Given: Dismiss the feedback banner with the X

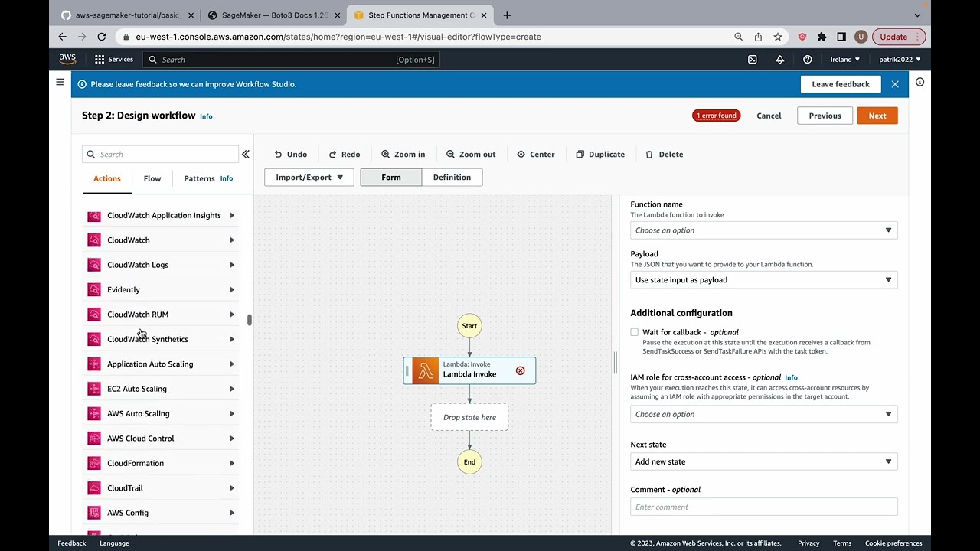Looking at the screenshot, I should tap(895, 84).
